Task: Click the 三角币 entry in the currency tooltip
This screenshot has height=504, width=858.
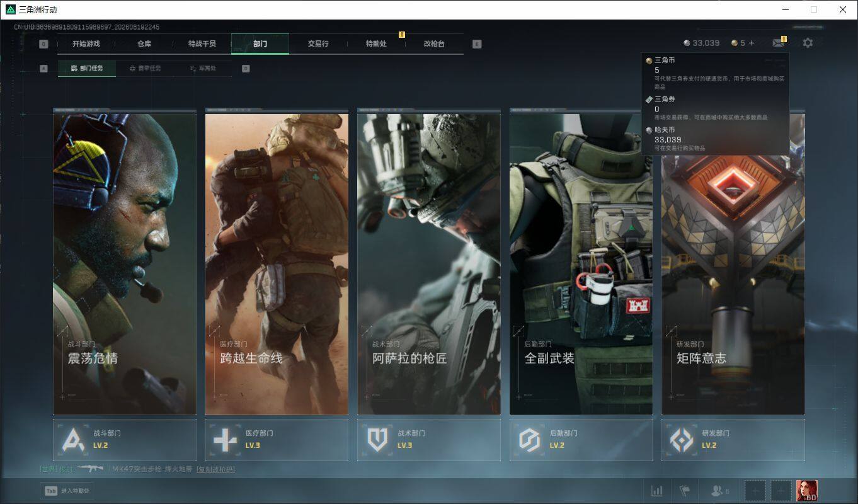Action: coord(715,73)
